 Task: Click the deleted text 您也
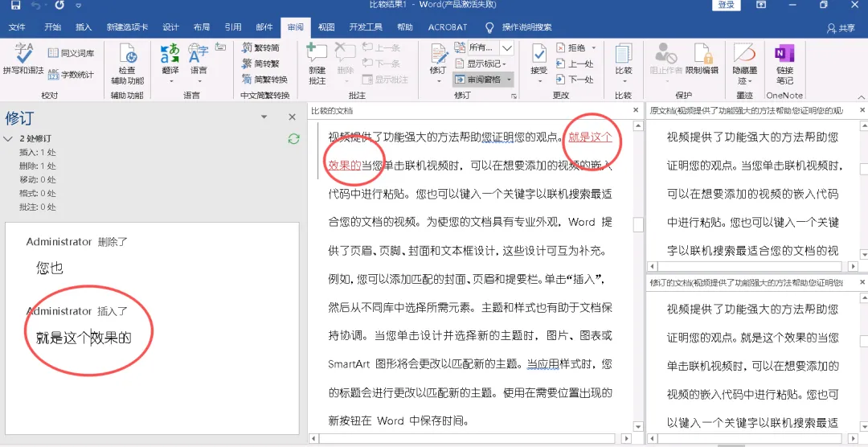coord(50,269)
